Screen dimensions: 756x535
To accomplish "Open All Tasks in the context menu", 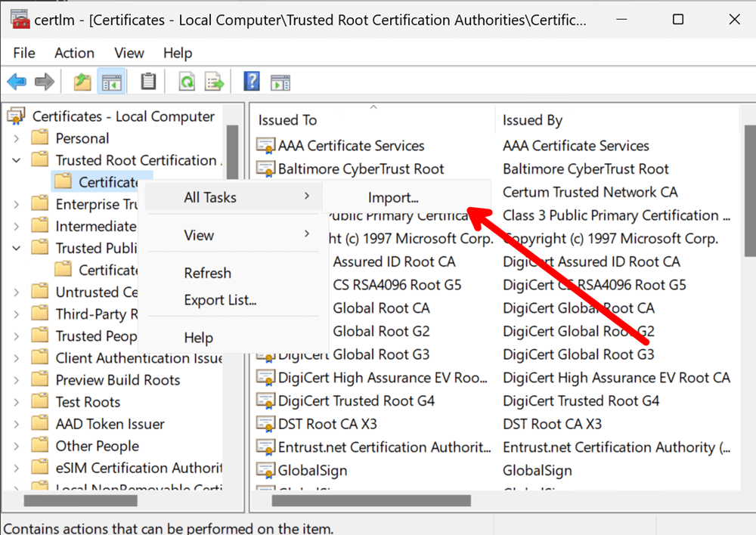I will point(234,197).
